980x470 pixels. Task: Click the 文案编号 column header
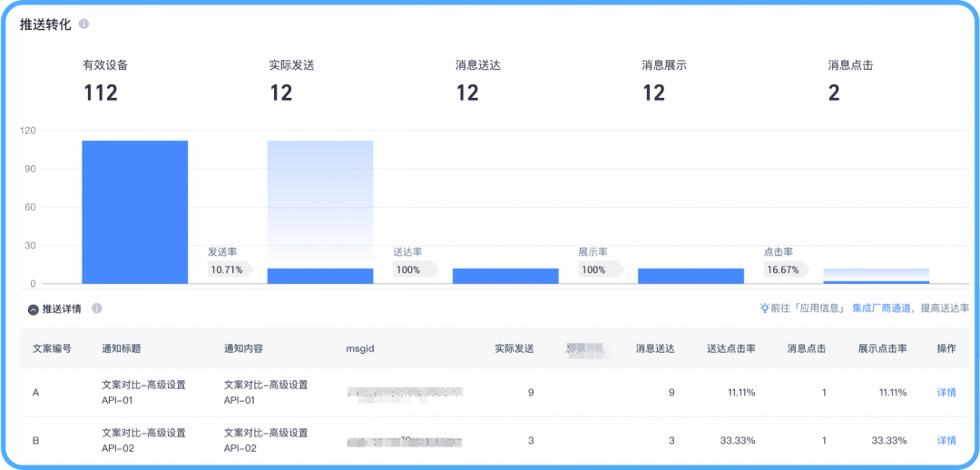point(52,348)
